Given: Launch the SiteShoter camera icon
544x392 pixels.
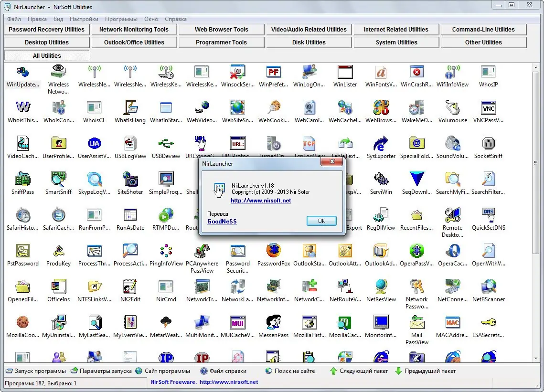Looking at the screenshot, I should (130, 179).
